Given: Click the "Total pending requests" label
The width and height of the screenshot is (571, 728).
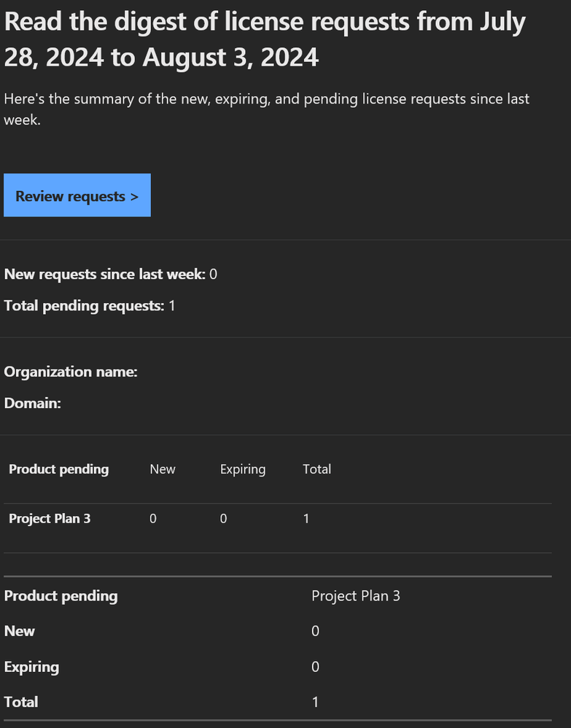Looking at the screenshot, I should [x=84, y=306].
